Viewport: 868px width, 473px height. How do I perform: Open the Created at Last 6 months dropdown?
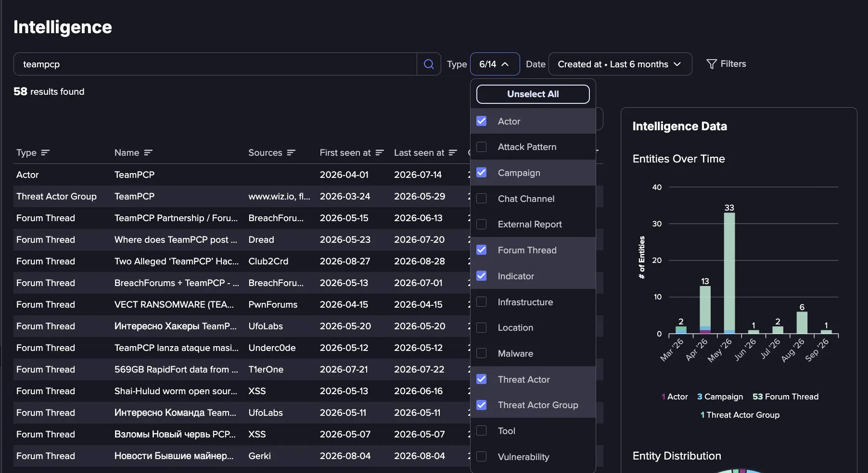(x=620, y=64)
